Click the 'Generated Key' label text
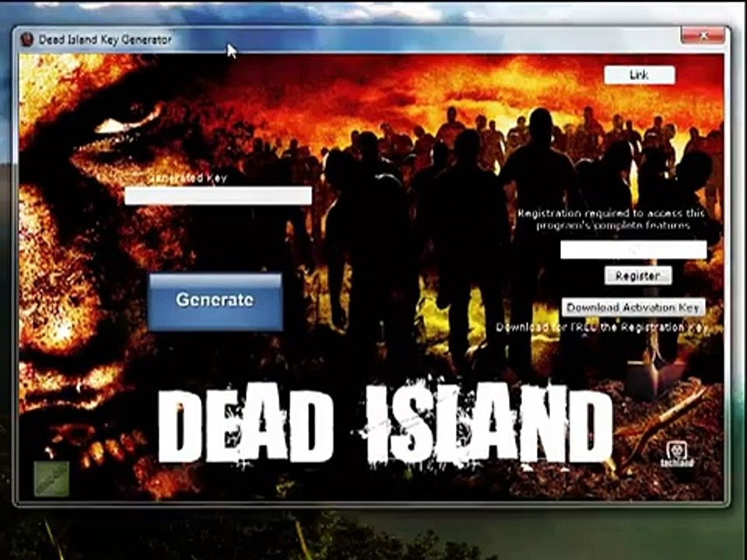This screenshot has width=747, height=560. pyautogui.click(x=188, y=178)
